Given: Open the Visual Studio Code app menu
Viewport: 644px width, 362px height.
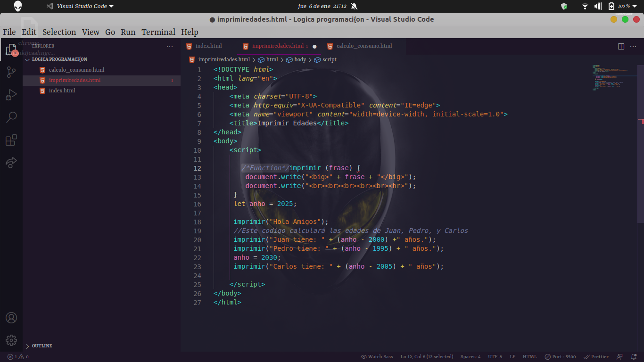Looking at the screenshot, I should [x=80, y=6].
